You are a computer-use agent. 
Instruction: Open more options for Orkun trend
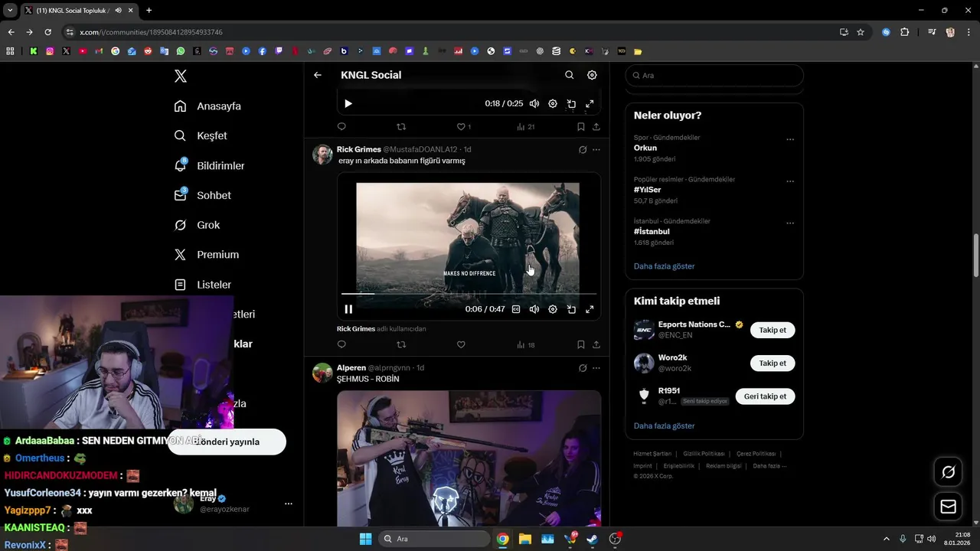coord(790,140)
